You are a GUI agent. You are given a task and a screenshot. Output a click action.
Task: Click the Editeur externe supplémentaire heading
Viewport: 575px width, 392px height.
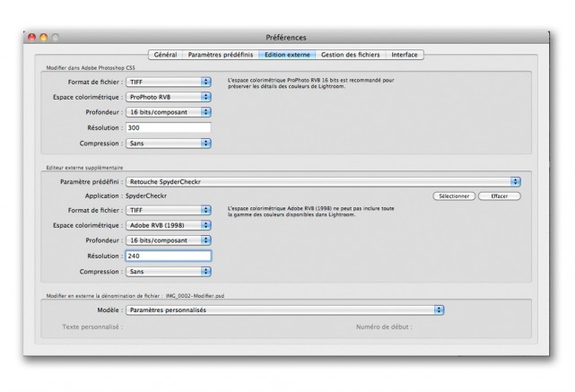[x=84, y=168]
